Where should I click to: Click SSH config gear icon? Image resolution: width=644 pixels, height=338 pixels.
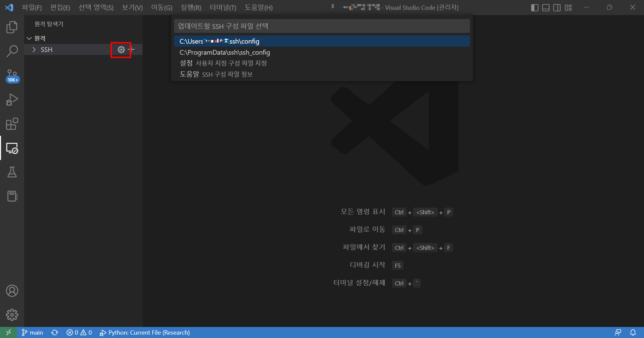pos(121,50)
